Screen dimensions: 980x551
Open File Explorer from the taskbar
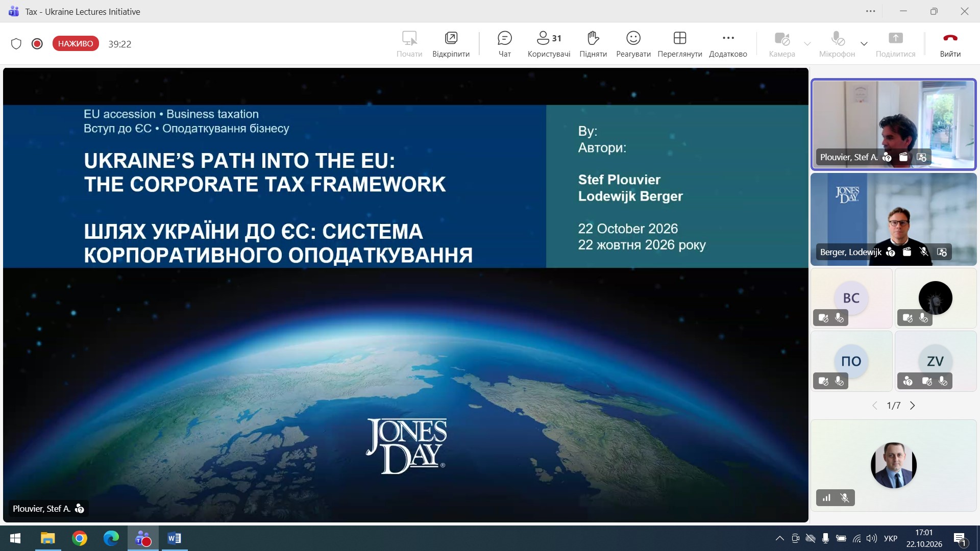[x=48, y=538]
